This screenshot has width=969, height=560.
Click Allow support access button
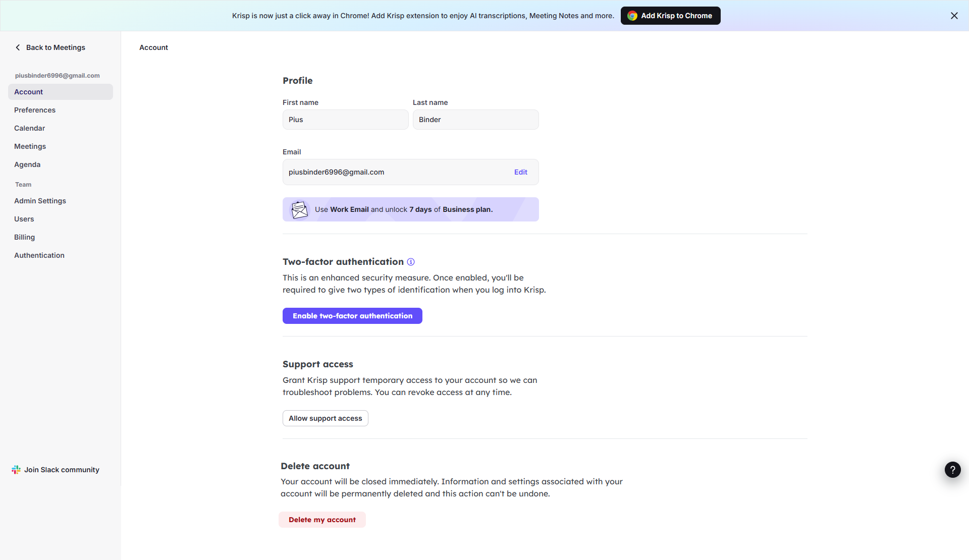pos(325,418)
